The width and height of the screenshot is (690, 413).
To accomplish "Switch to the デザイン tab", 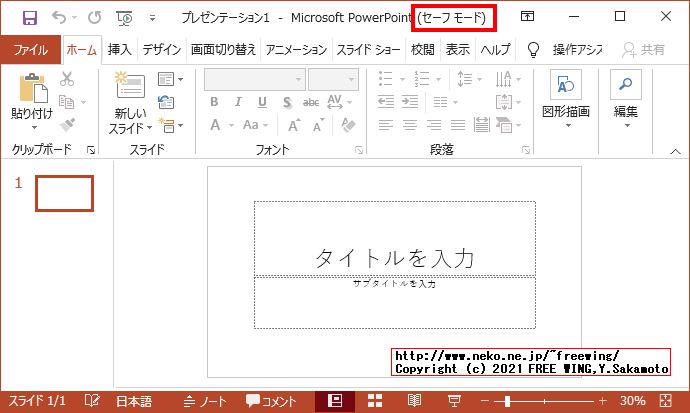I will pos(162,50).
